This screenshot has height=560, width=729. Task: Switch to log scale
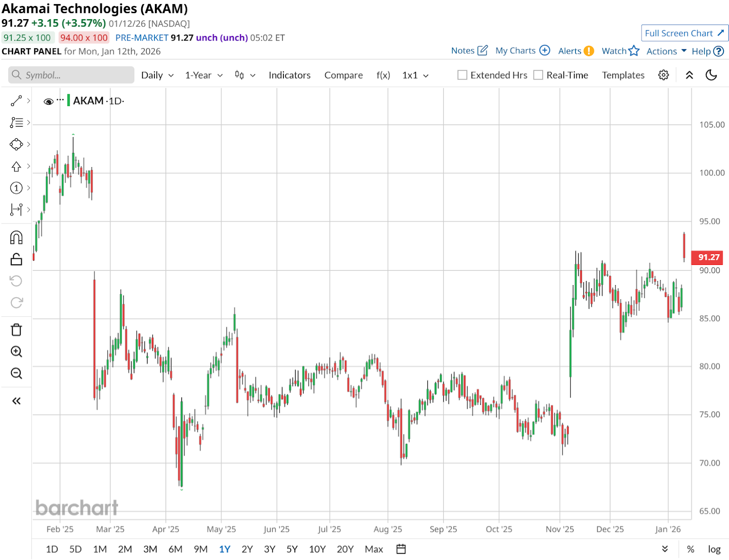click(714, 550)
